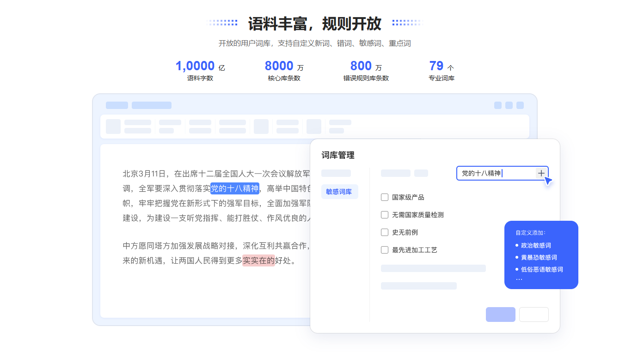Click the plus icon in the word input
The image size is (644, 357).
click(x=541, y=173)
